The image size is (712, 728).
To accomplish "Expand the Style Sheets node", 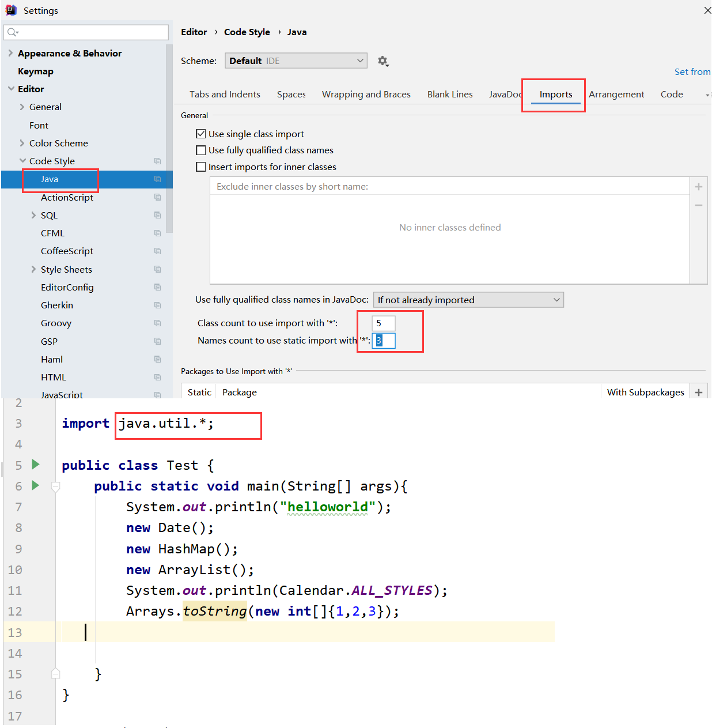I will click(33, 269).
